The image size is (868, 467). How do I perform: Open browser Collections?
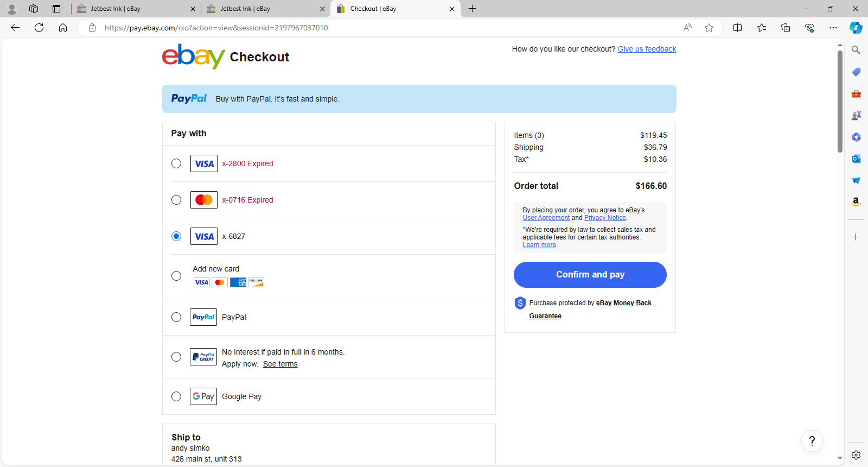point(786,28)
